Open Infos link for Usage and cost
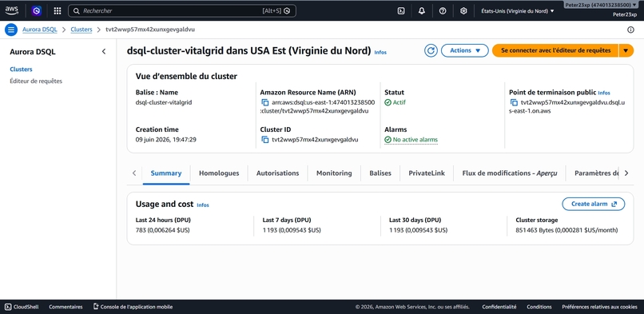644x314 pixels. pos(202,205)
